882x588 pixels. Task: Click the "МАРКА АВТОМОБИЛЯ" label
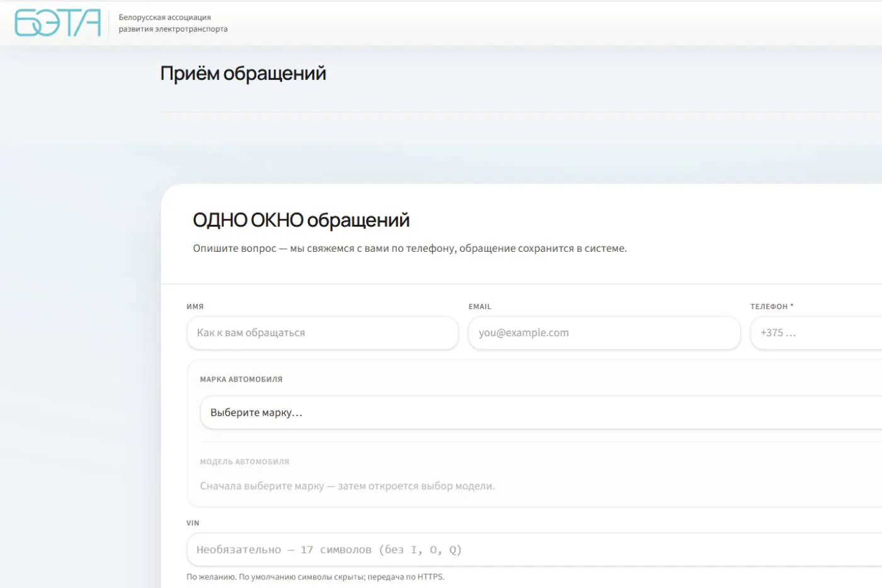pos(241,380)
